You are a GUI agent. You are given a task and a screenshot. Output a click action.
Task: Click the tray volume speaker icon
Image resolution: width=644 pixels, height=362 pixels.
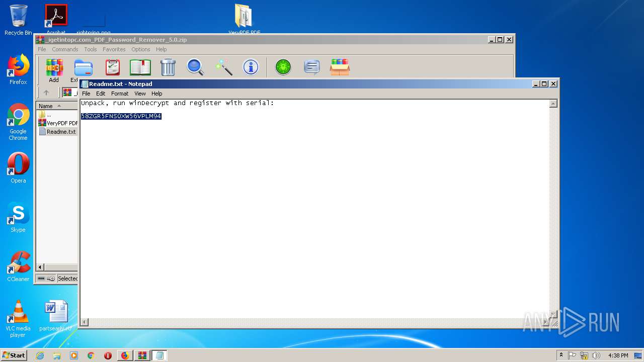tap(596, 355)
